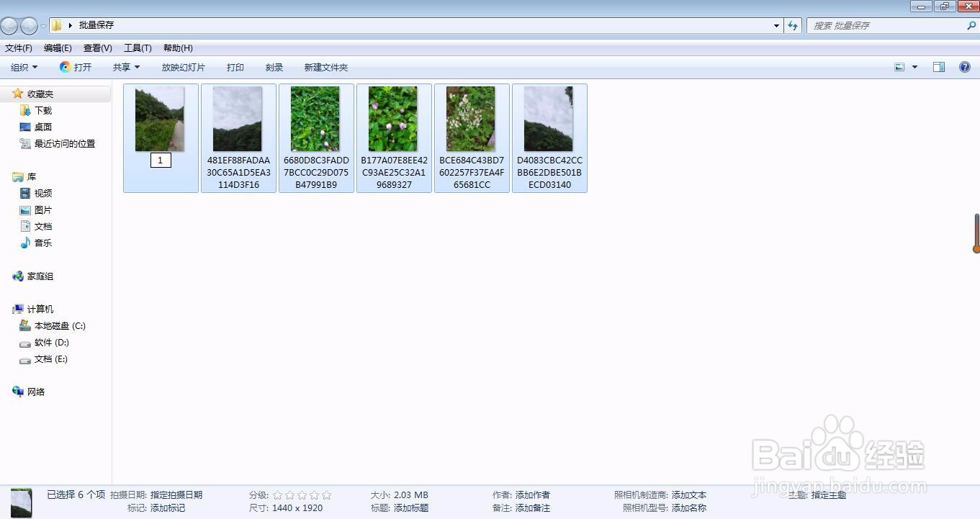Open the 帮助(H) menu

click(x=178, y=48)
